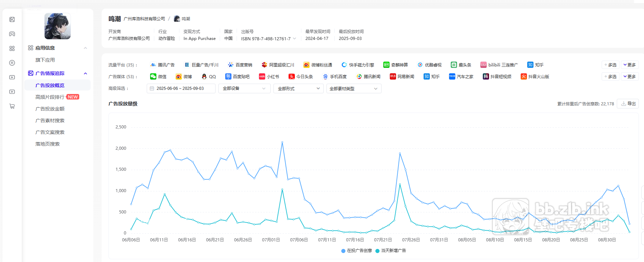Go to 广告素材搜索 menu item

[x=50, y=120]
